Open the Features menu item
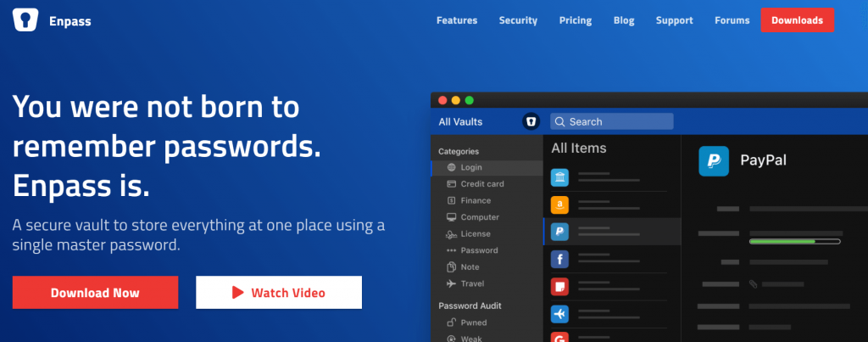Image resolution: width=868 pixels, height=342 pixels. (457, 20)
